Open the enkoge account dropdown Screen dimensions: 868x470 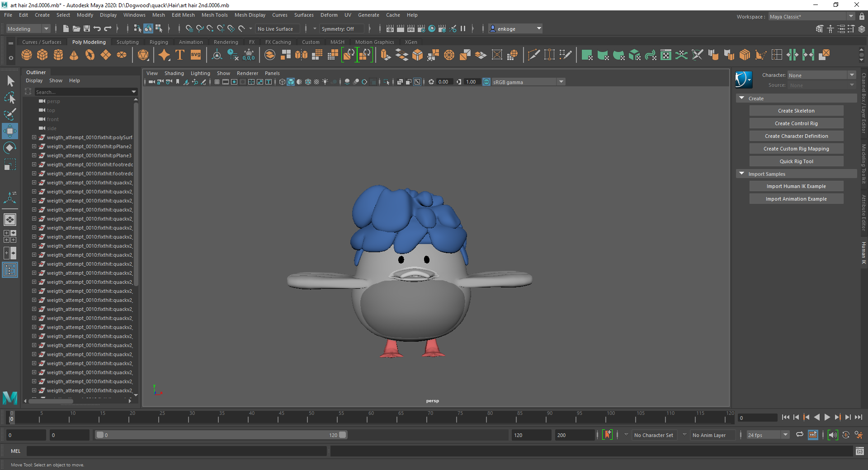coord(515,28)
